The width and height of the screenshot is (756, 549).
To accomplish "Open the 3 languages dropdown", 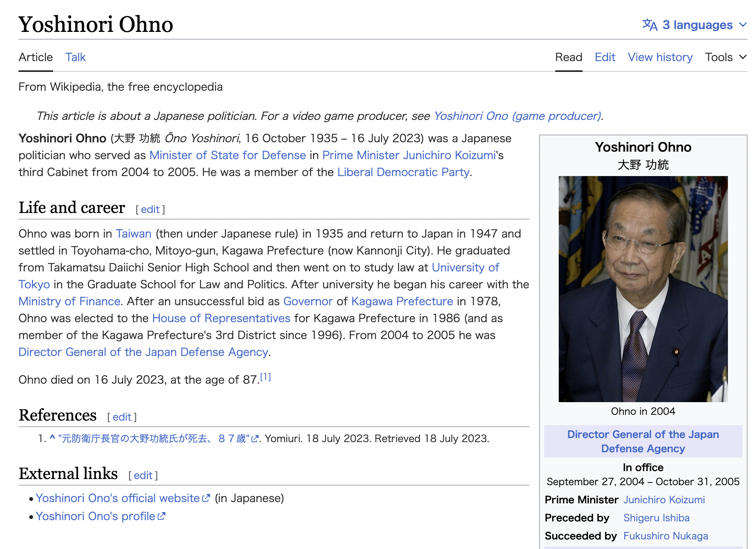I will pos(694,25).
